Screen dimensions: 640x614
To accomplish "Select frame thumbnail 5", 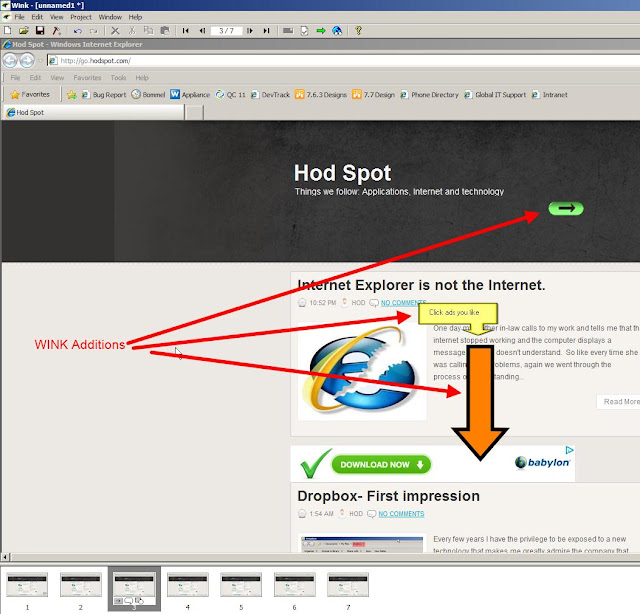I will click(241, 585).
